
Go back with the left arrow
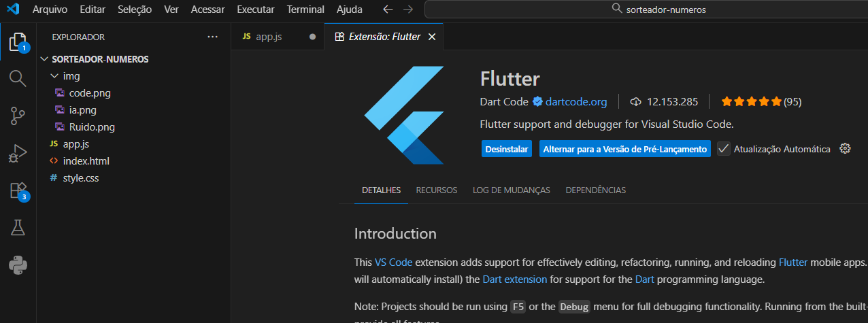tap(388, 10)
